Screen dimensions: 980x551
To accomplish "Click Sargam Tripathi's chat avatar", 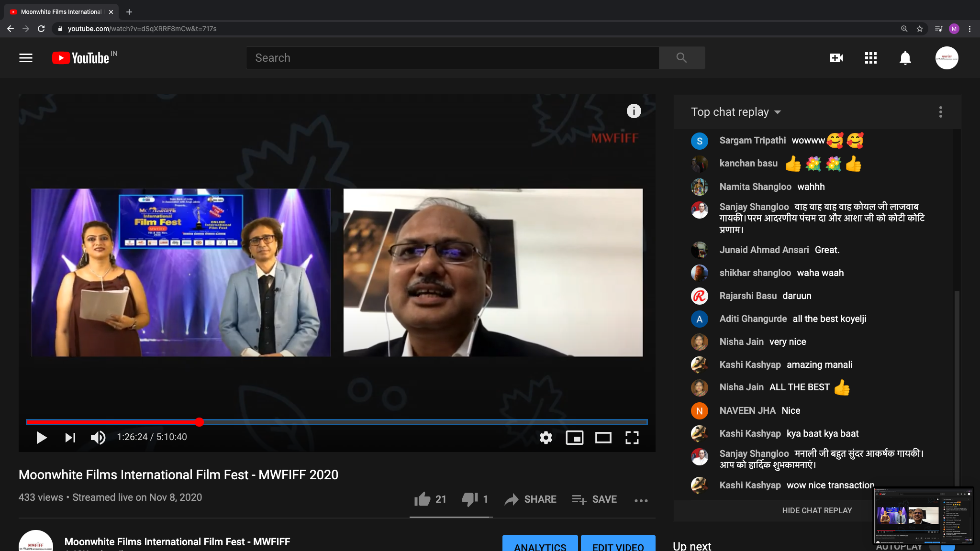I will click(699, 141).
